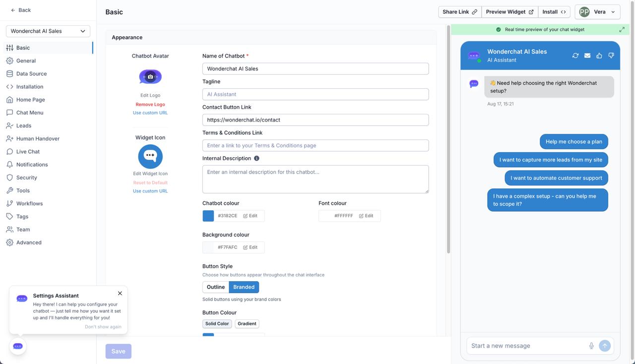Screen dimensions: 635x364
Task: Click the Chatbot colour blue swatch
Action: (208, 216)
